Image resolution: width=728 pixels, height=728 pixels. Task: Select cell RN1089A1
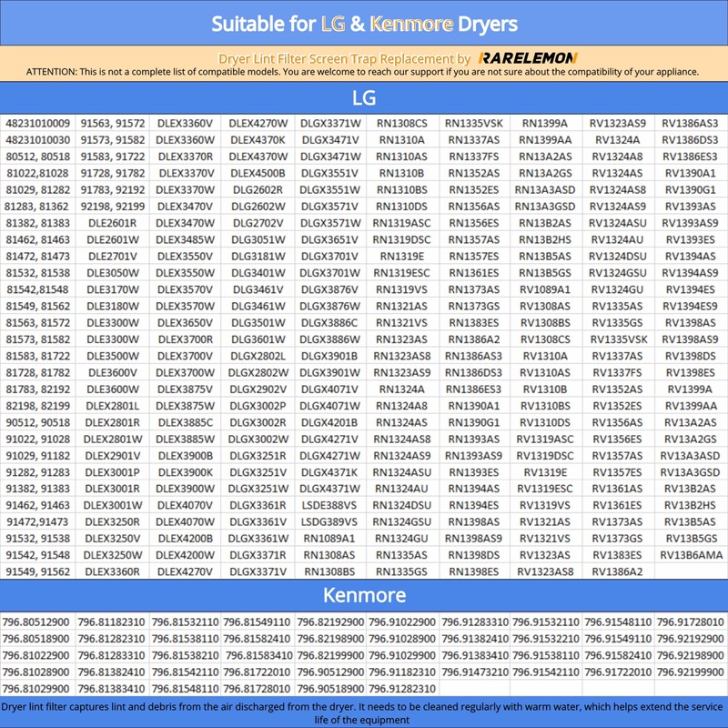[x=329, y=539]
